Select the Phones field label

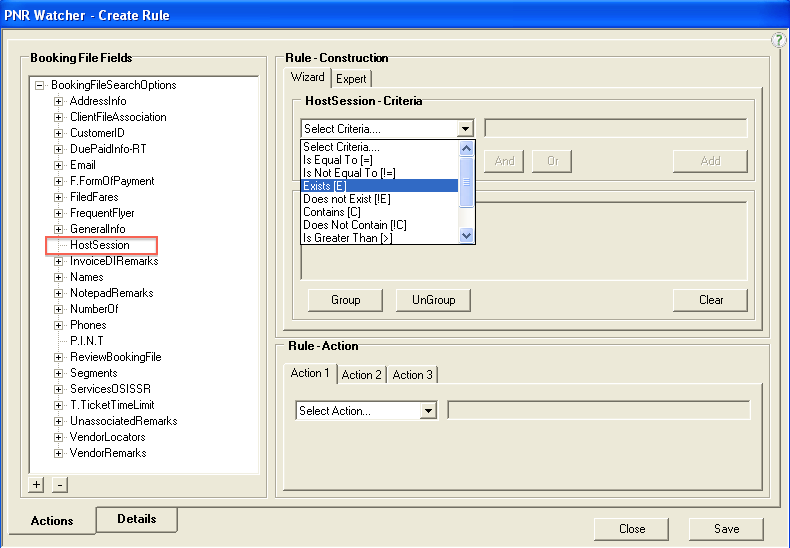88,325
